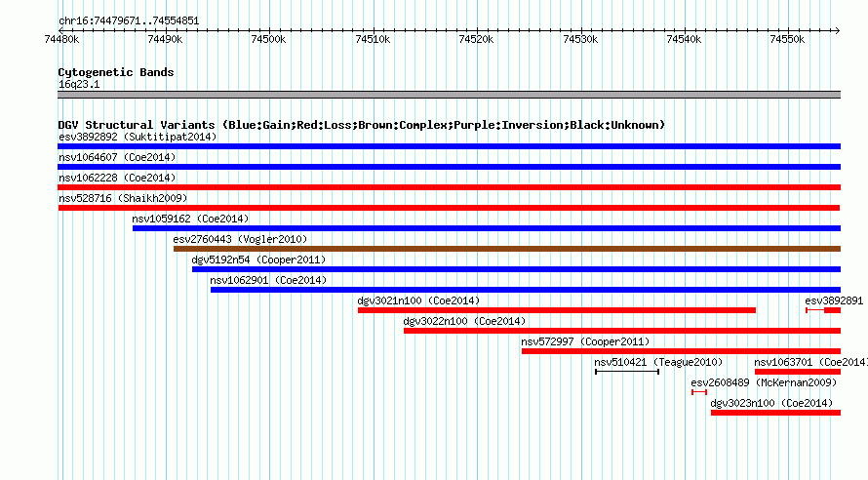Viewport: 868px width, 480px height.
Task: Click the 74540k ruler label
Action: [684, 39]
